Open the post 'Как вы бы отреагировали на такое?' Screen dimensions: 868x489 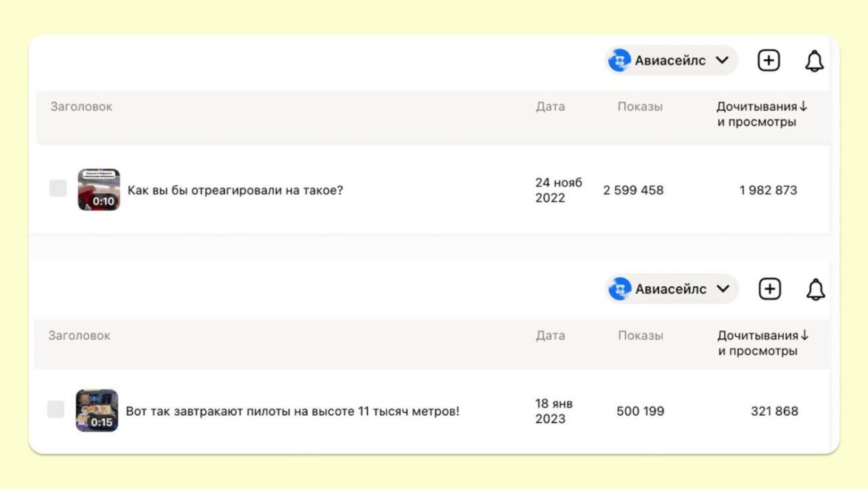(235, 190)
